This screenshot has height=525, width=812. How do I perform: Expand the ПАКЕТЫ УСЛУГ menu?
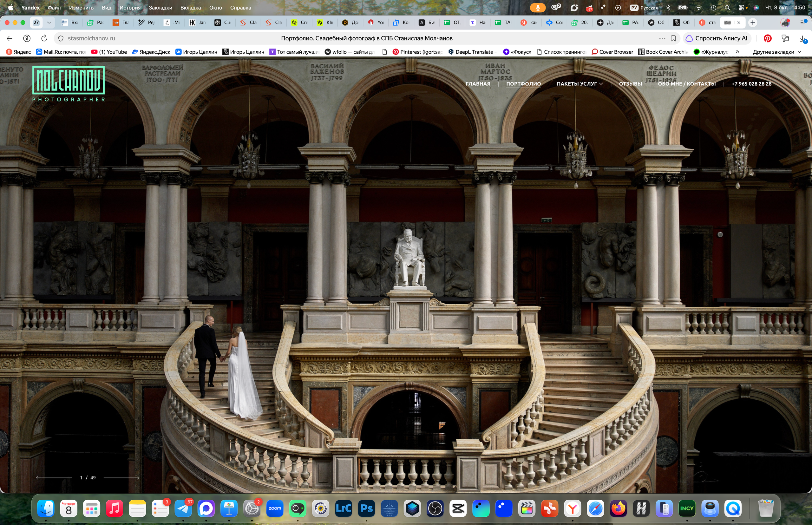tap(580, 84)
